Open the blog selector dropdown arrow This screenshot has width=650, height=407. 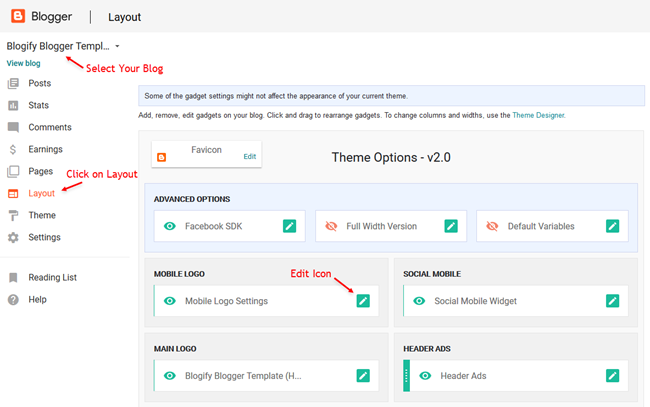117,46
